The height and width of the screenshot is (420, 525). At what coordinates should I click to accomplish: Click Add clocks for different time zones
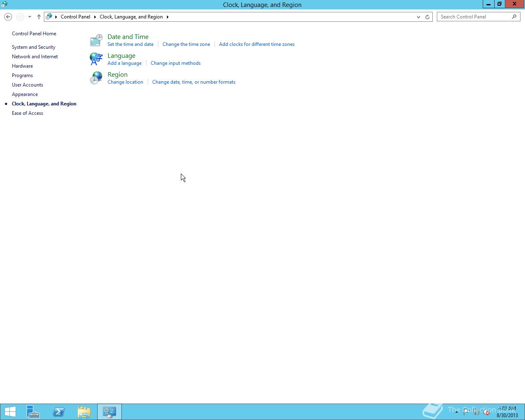[x=257, y=44]
